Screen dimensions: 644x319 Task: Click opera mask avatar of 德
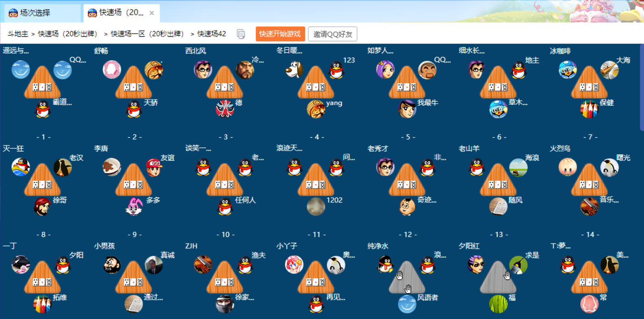click(225, 109)
